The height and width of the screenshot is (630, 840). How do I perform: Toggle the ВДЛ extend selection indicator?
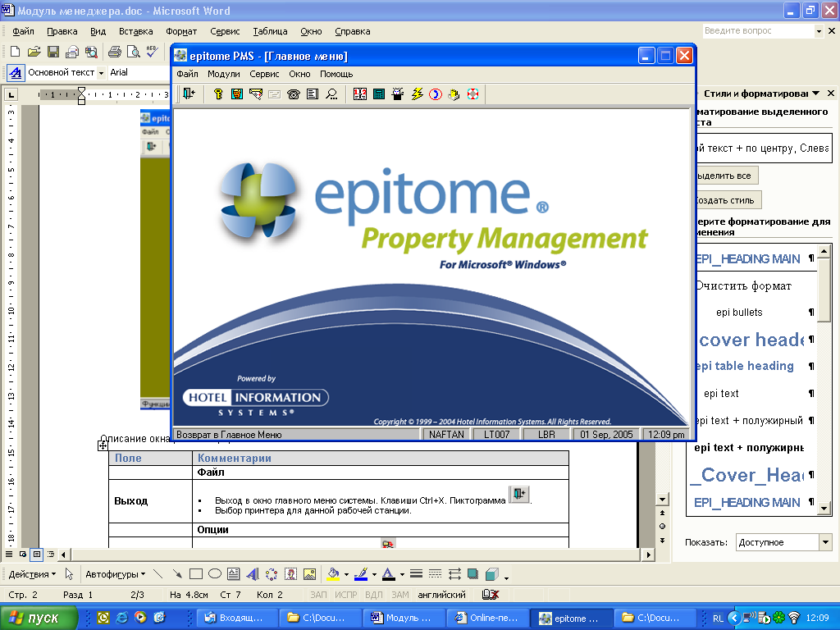pos(373,595)
